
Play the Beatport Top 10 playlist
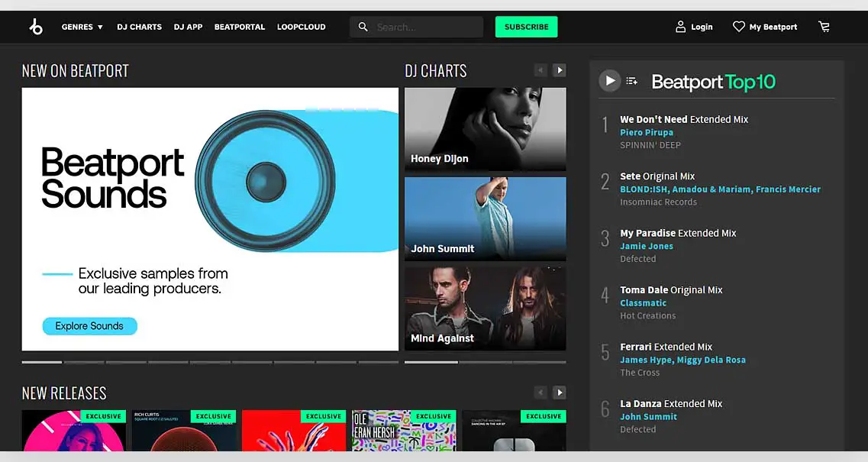608,80
